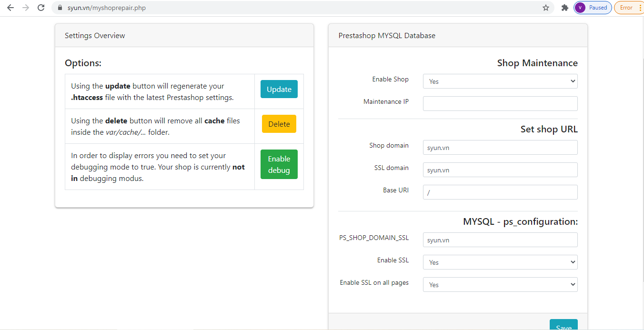
Task: Reload the page with refresh icon
Action: point(41,8)
